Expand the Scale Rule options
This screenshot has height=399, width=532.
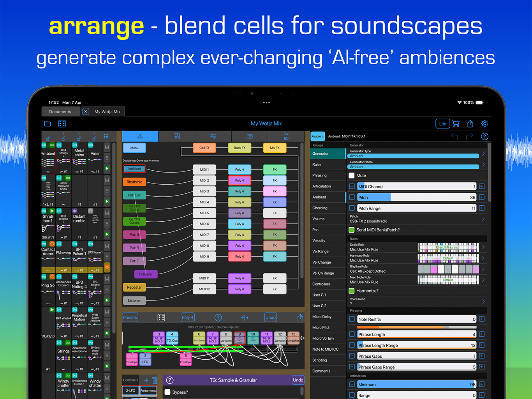click(483, 247)
